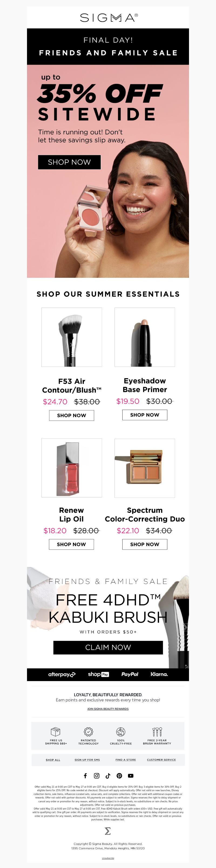Open the Pinterest social icon

(x=119, y=775)
